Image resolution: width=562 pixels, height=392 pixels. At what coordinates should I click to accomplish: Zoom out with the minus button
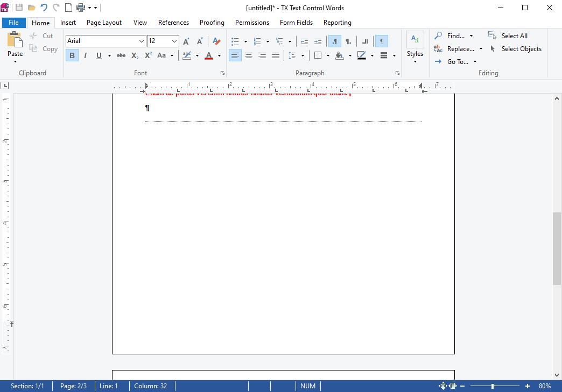point(462,386)
